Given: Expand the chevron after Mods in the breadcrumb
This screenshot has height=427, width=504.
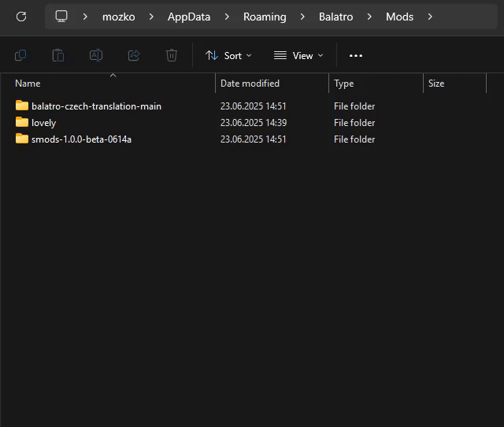Looking at the screenshot, I should (430, 17).
